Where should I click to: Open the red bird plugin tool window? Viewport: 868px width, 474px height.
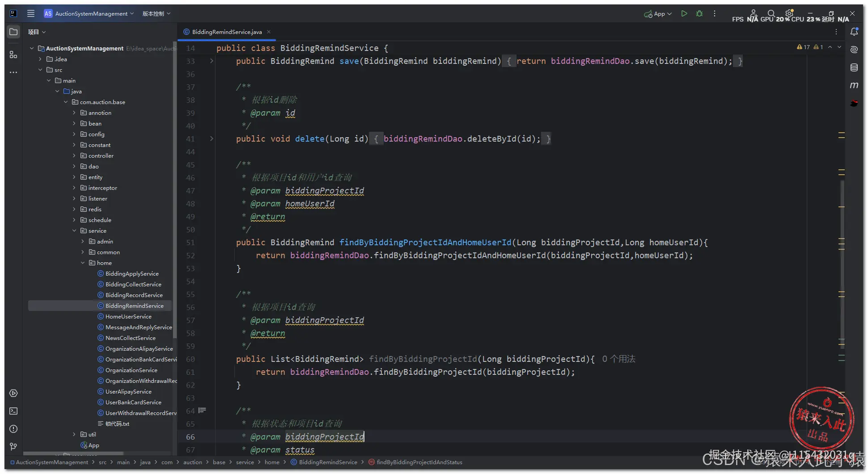[x=854, y=103]
